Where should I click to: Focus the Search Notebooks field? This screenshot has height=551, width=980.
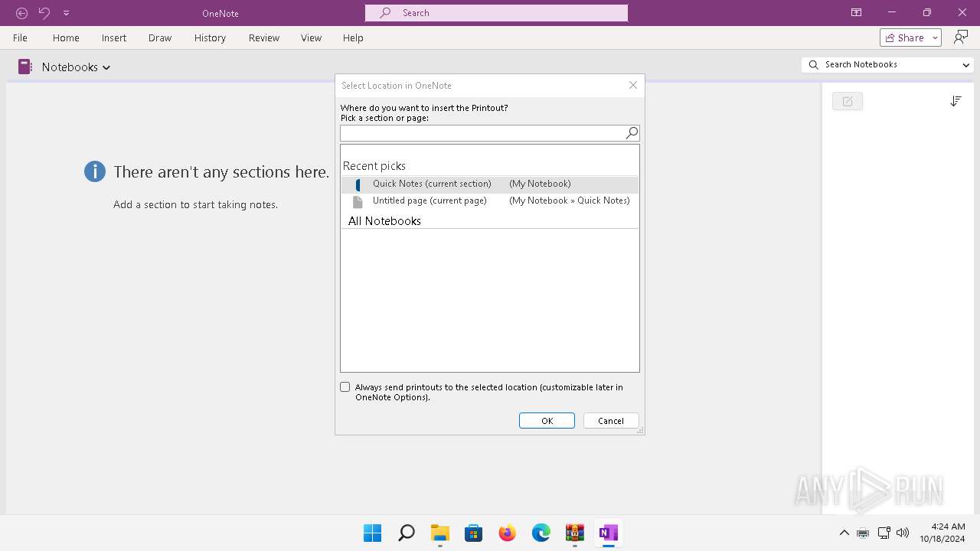888,65
